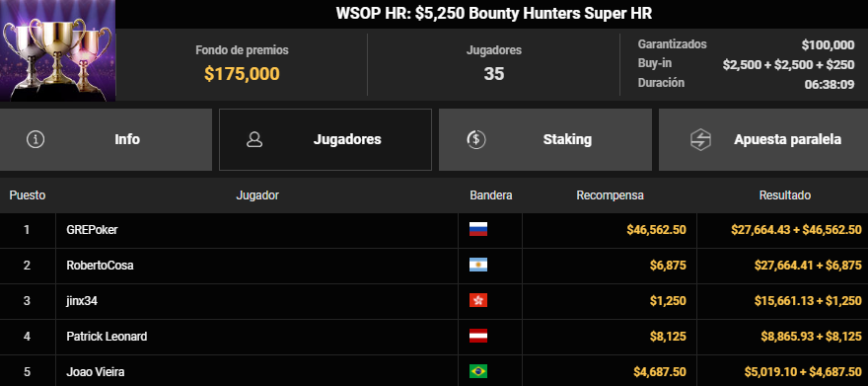This screenshot has width=868, height=386.
Task: Select player Patrick Leonard row
Action: (x=434, y=337)
